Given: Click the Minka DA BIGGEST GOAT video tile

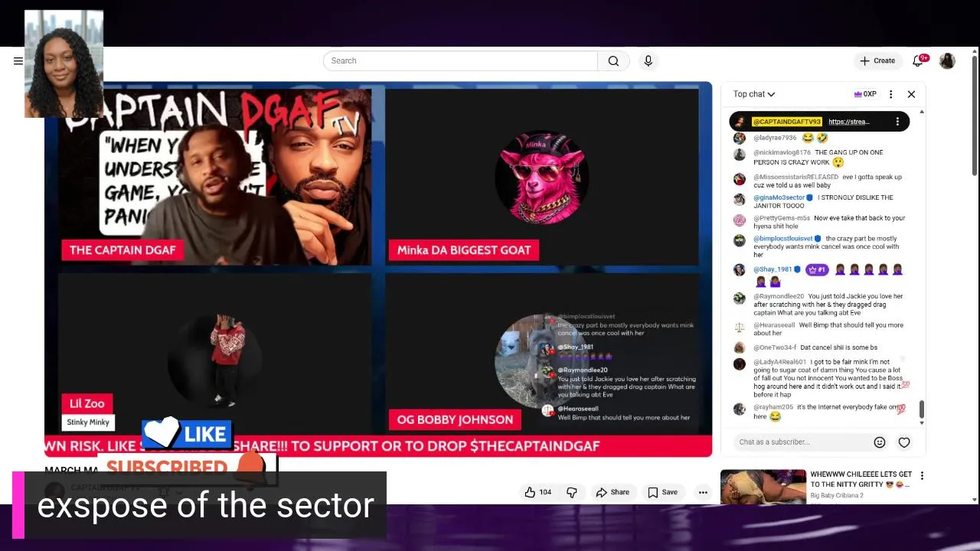Looking at the screenshot, I should [542, 177].
